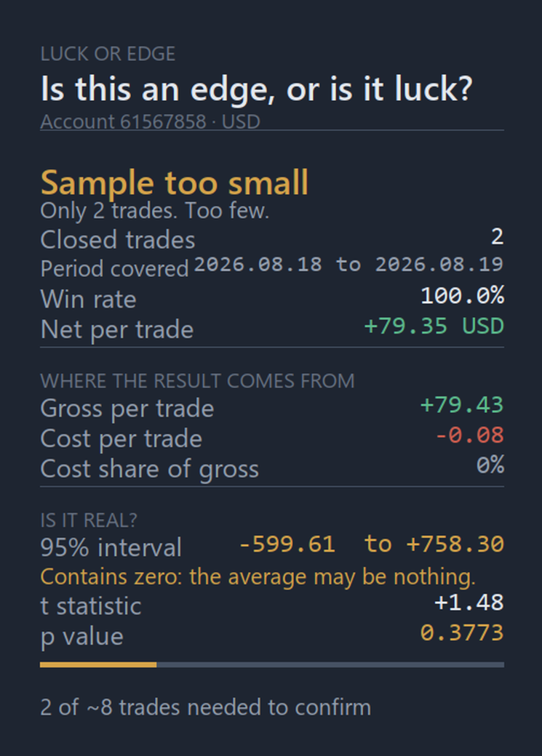Click the 'Contains zero' warning message
The height and width of the screenshot is (756, 542).
258,577
